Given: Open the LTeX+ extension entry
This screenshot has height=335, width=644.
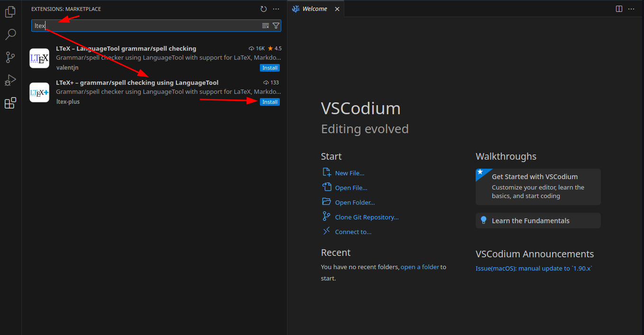Looking at the screenshot, I should pyautogui.click(x=154, y=92).
